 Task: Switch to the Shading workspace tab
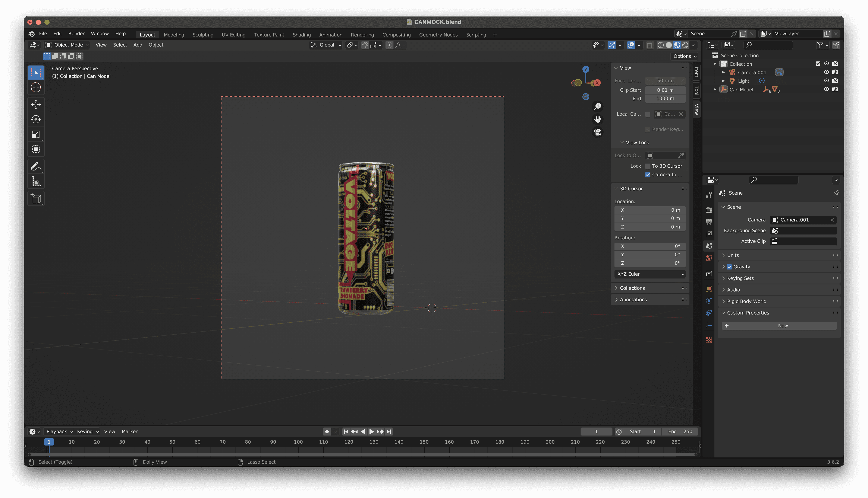pos(302,35)
